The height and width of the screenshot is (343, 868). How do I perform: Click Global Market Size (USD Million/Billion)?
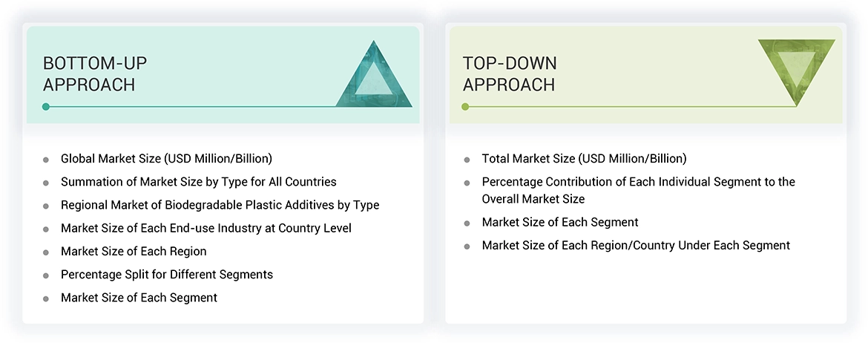click(x=166, y=158)
